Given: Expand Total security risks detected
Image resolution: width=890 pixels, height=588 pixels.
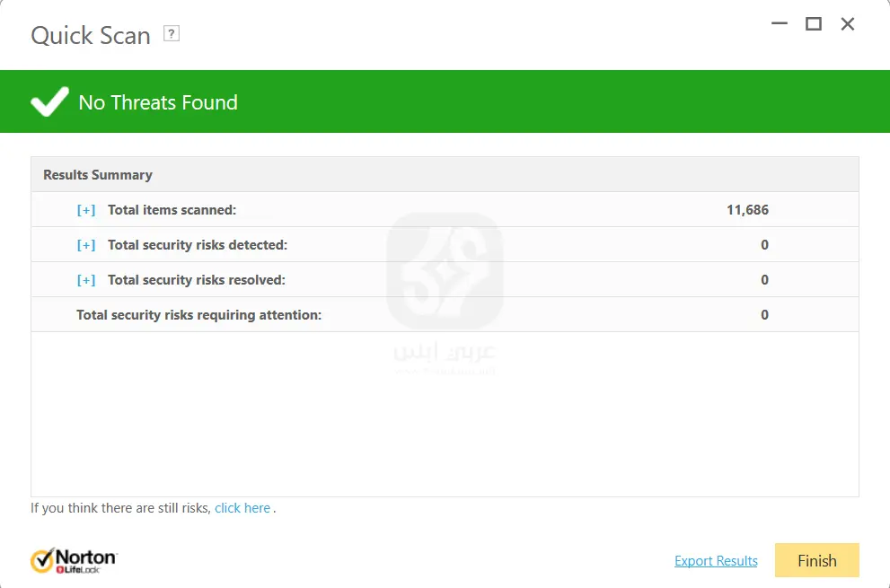Looking at the screenshot, I should coord(86,245).
